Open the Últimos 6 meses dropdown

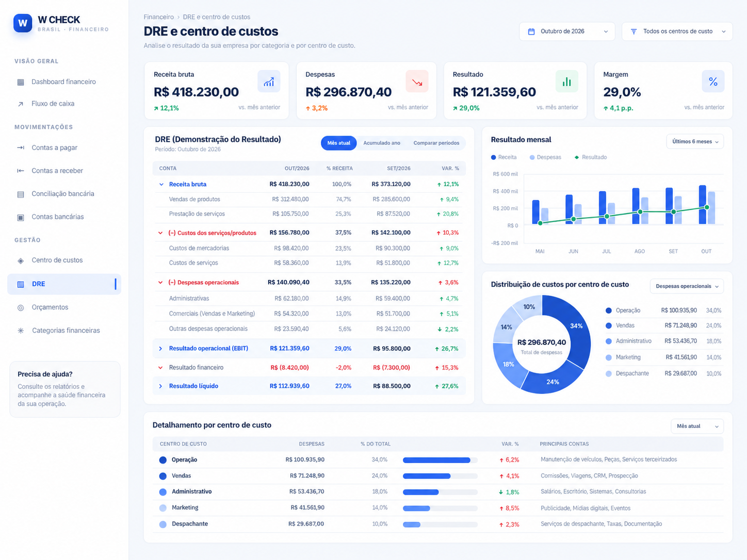point(695,142)
